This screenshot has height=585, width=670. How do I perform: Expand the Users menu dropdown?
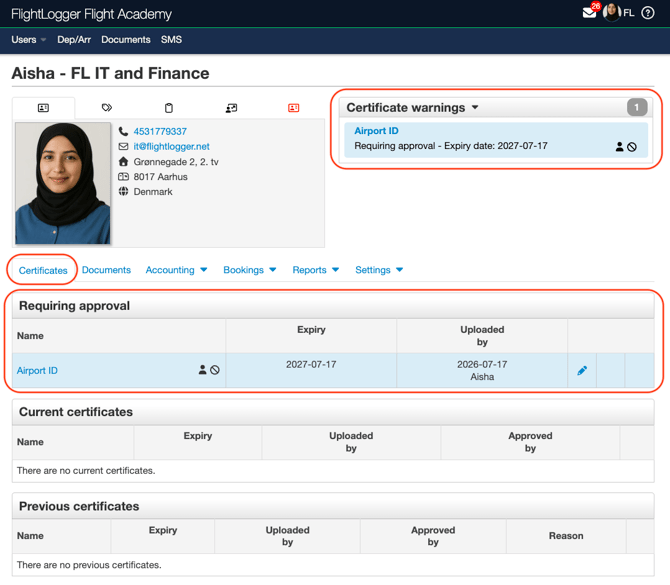pyautogui.click(x=28, y=40)
